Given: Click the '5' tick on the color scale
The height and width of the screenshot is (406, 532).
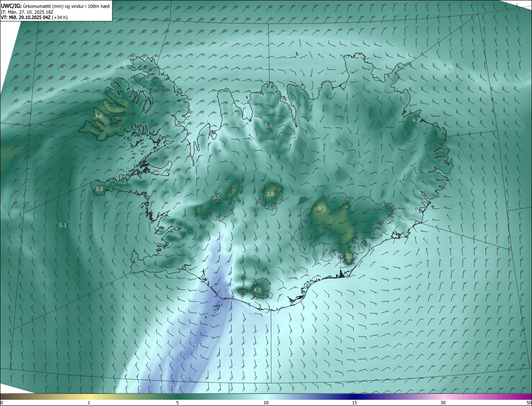Looking at the screenshot, I should 177,403.
